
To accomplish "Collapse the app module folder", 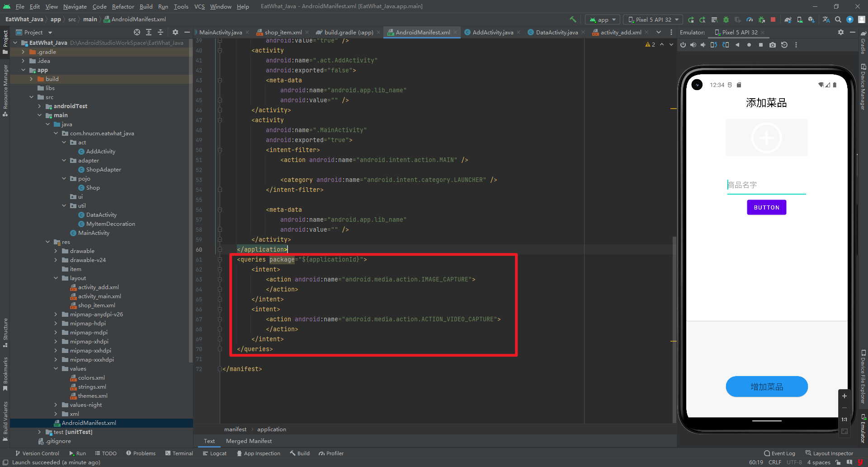I will [x=24, y=70].
